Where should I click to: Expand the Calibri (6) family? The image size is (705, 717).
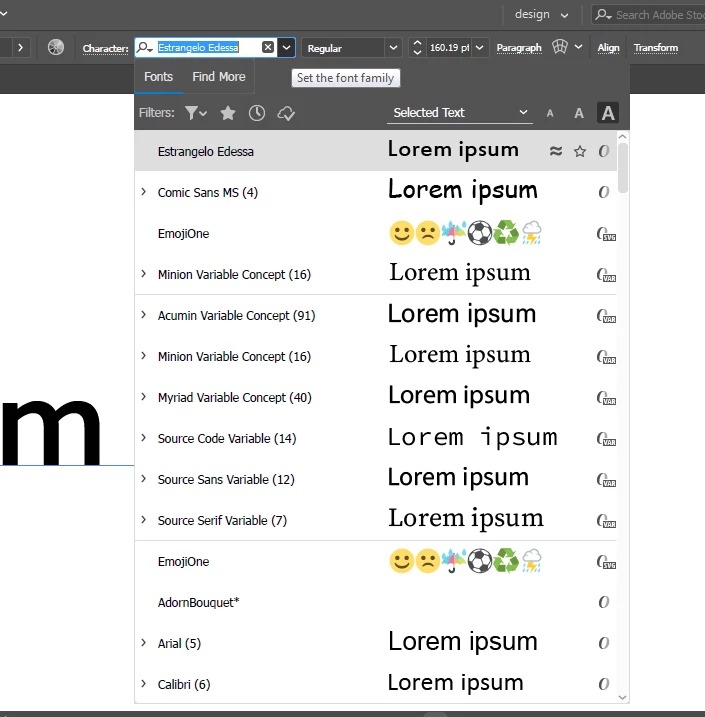click(x=144, y=684)
